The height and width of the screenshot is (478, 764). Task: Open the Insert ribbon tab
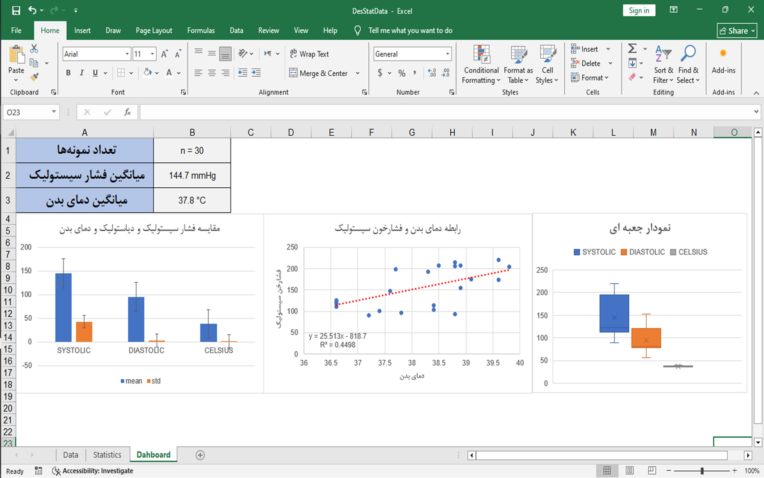82,30
